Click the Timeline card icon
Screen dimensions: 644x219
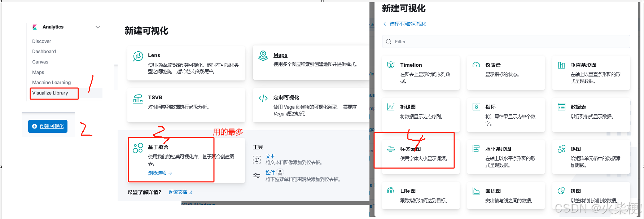(391, 65)
